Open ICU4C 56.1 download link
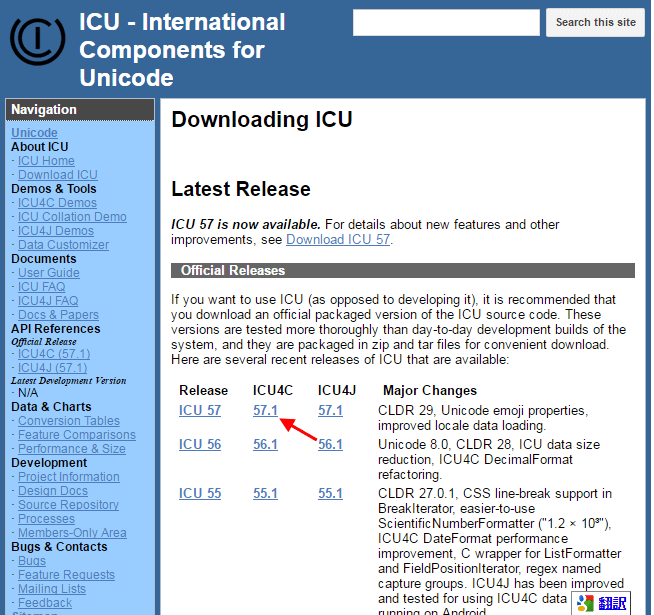Viewport: 654px width, 615px height. click(265, 445)
